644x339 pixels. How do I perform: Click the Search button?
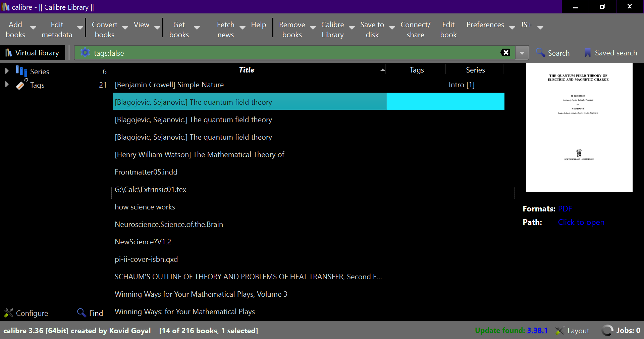point(553,53)
